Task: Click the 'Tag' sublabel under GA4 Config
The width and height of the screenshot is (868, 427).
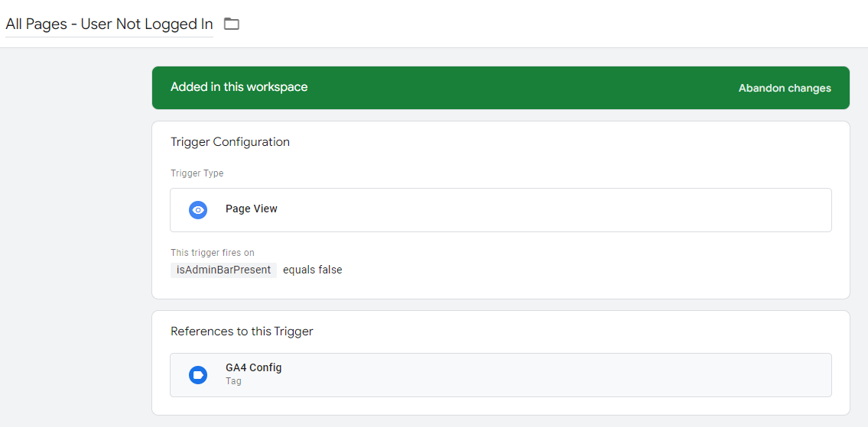Action: click(233, 381)
